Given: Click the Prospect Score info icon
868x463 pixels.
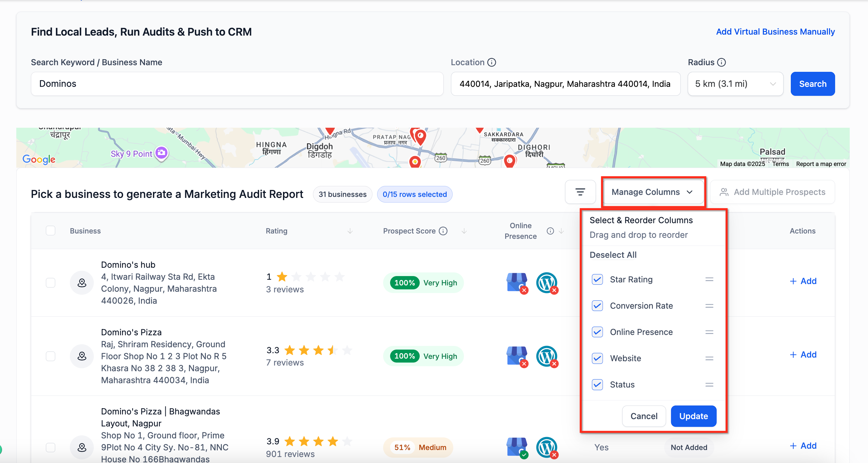Looking at the screenshot, I should click(x=443, y=231).
